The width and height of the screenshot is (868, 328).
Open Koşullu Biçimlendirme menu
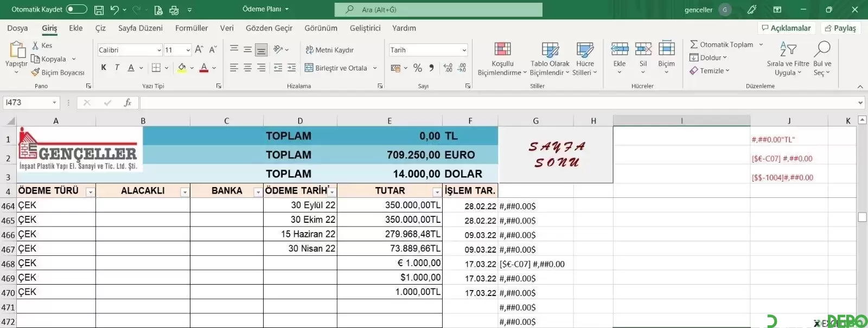coord(502,59)
